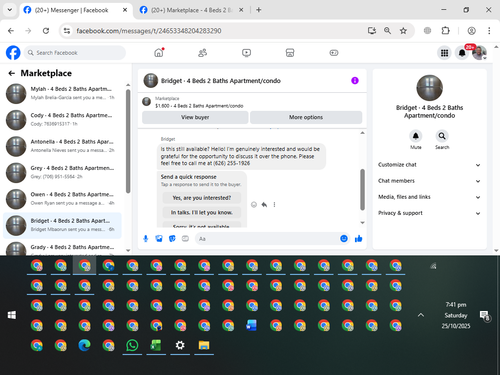This screenshot has height=375, width=500.
Task: Open File Explorer from the taskbar
Action: pos(204,345)
